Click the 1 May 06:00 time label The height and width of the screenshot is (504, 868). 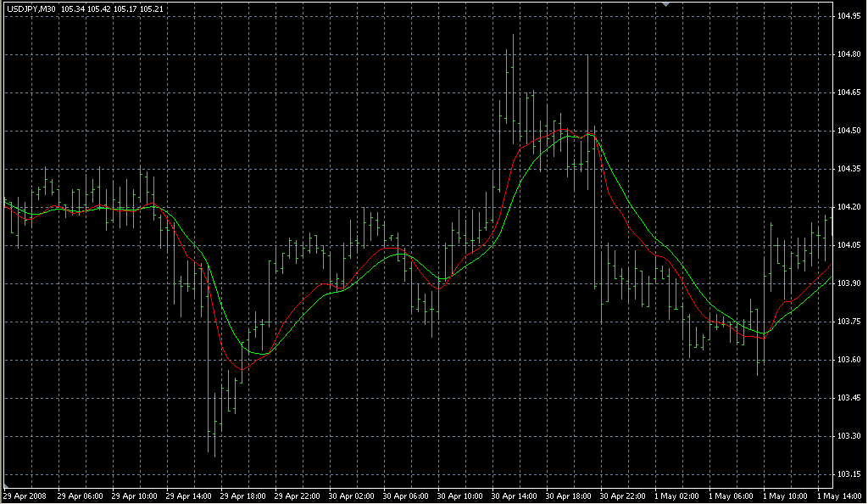pos(731,496)
